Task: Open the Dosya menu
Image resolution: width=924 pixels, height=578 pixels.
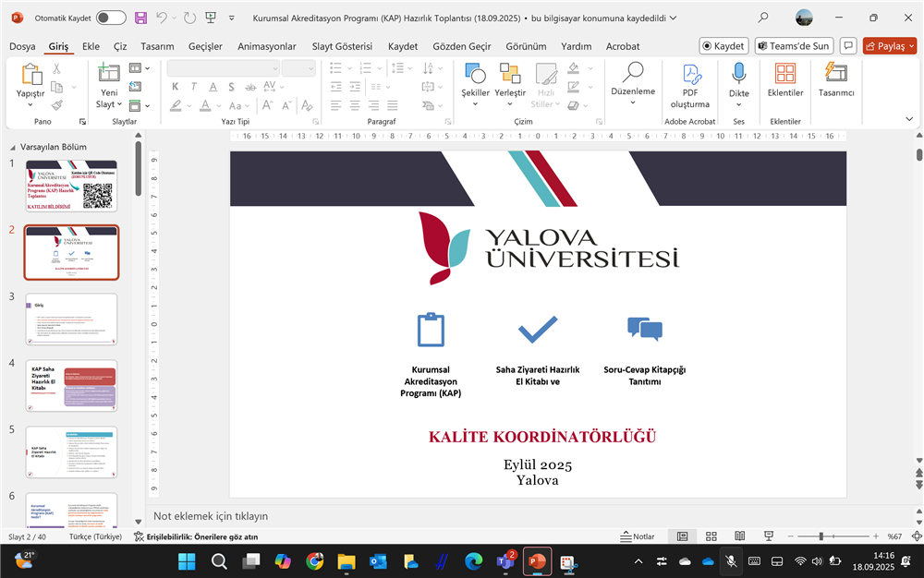Action: point(22,46)
